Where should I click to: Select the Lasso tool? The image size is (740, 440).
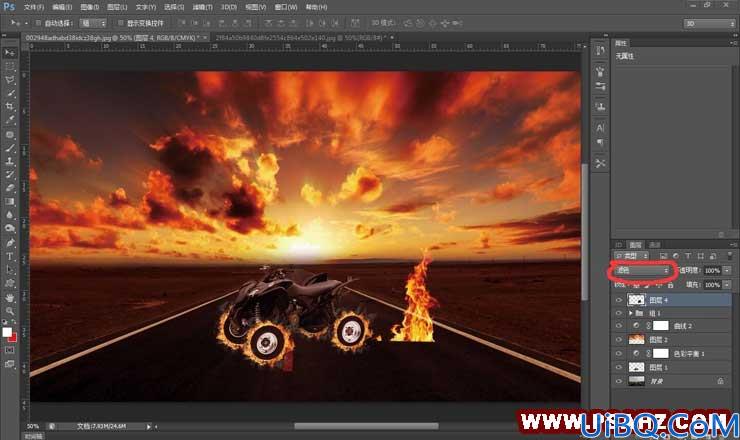(x=9, y=80)
